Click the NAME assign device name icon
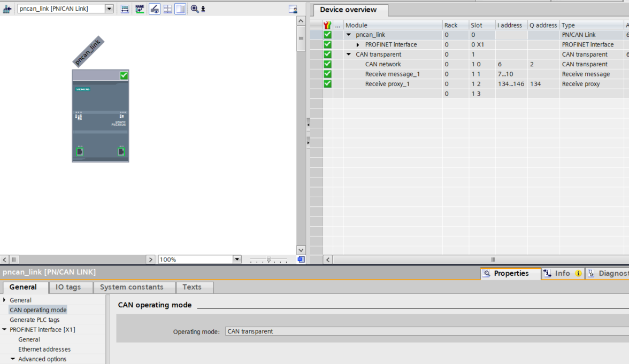The width and height of the screenshot is (629, 364). click(x=140, y=9)
